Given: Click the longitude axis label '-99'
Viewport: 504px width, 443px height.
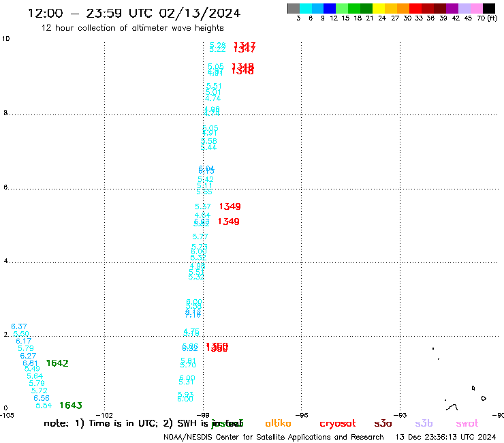Looking at the screenshot, I should click(203, 415).
